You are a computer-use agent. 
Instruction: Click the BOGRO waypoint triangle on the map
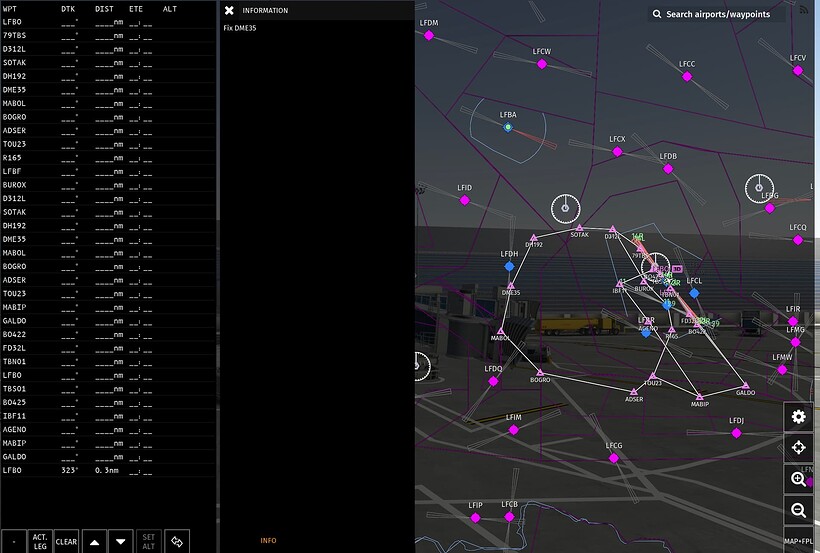[x=540, y=373]
